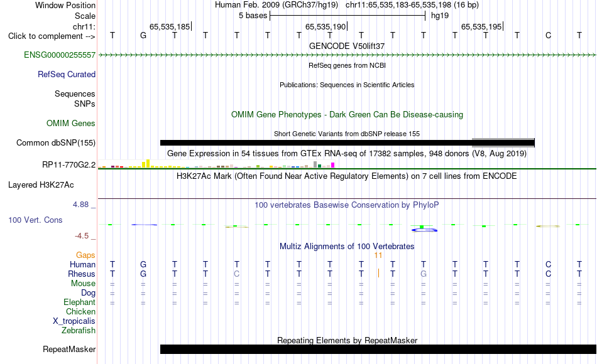Click the G base in the sequence ruler
Viewport: 597px width, 364px height.
pos(143,36)
